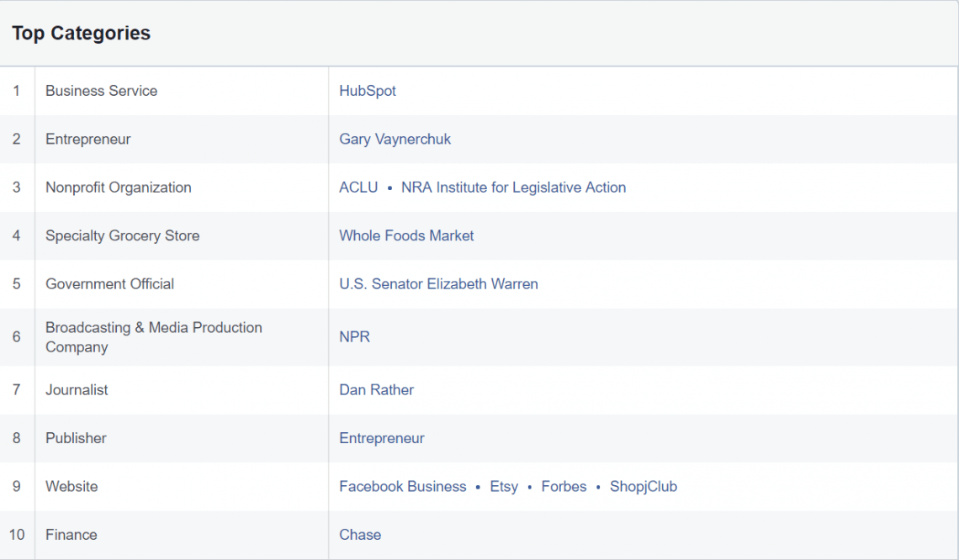Visit the NPR link
The width and height of the screenshot is (959, 560).
pyautogui.click(x=354, y=336)
